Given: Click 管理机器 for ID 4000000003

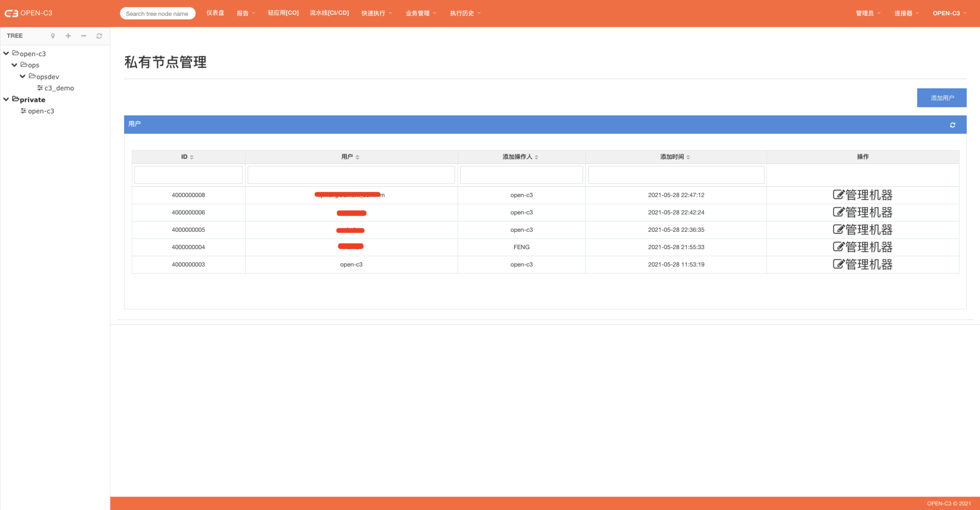Looking at the screenshot, I should (863, 264).
